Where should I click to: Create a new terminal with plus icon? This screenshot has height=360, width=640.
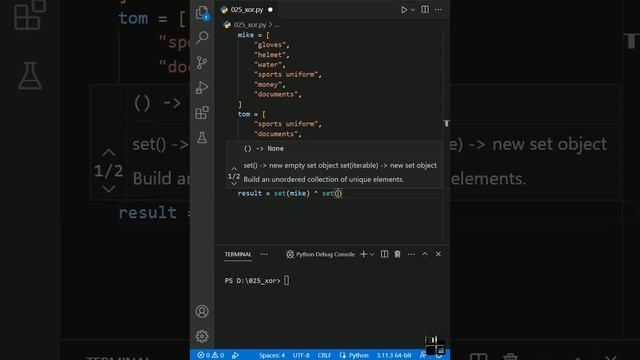pos(363,254)
